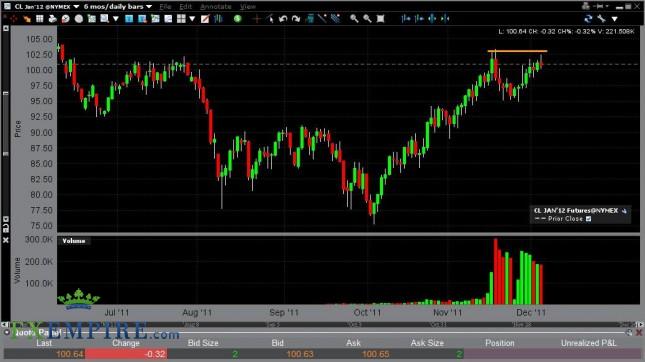Click the Last price cell 100.64

pos(44,354)
